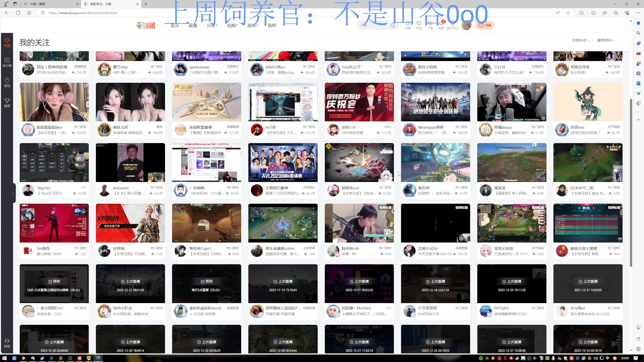Viewport: 644px width, 362px height.
Task: Open 一条小团团OvO preview thumbnail
Action: [54, 284]
